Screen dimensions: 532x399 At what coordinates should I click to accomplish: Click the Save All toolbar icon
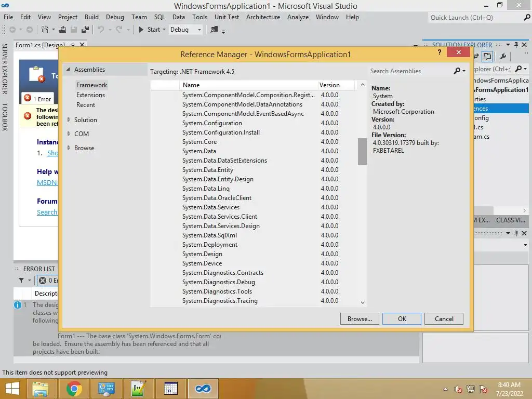point(85,30)
